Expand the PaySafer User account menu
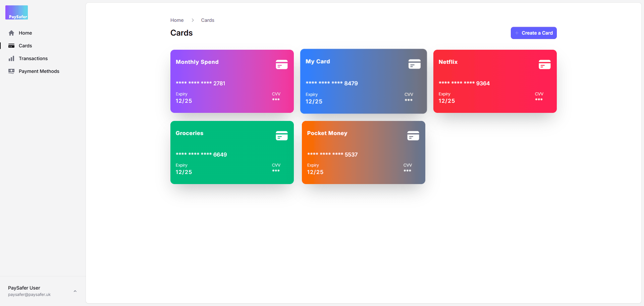This screenshot has height=306, width=644. point(75,291)
